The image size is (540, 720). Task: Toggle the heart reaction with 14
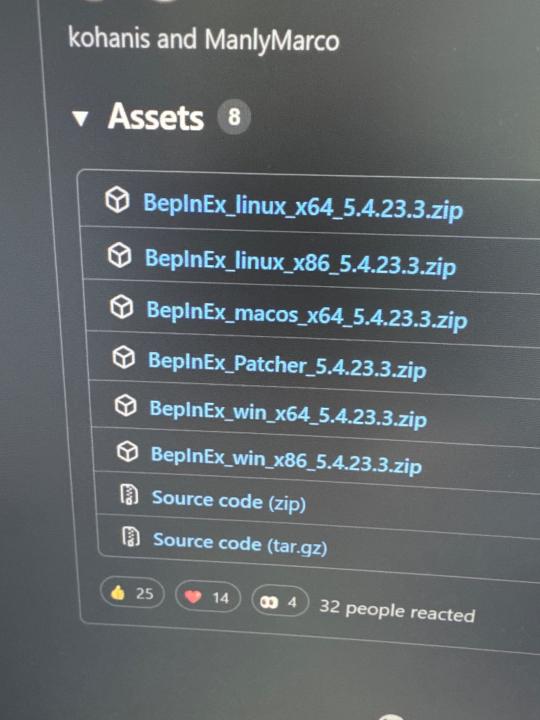click(x=208, y=597)
